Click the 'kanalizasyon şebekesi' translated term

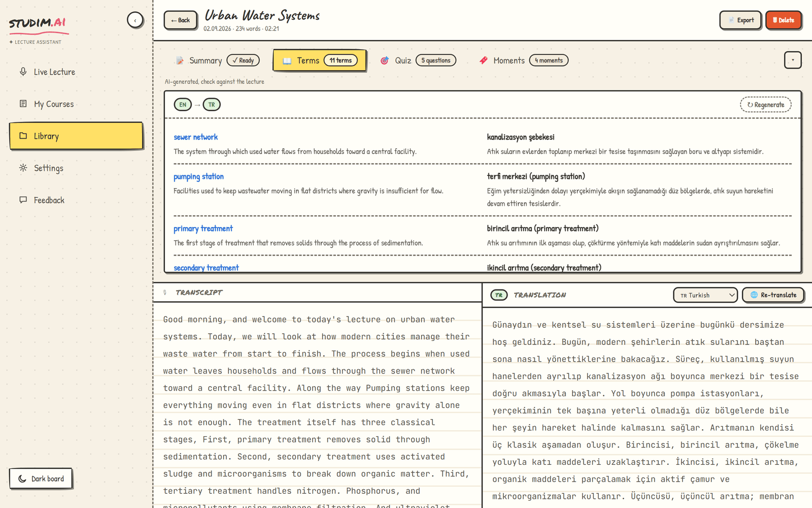pos(521,137)
